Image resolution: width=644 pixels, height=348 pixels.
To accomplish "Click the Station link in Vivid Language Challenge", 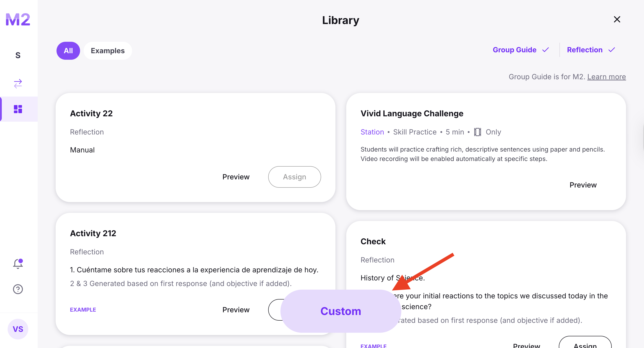I will (372, 132).
